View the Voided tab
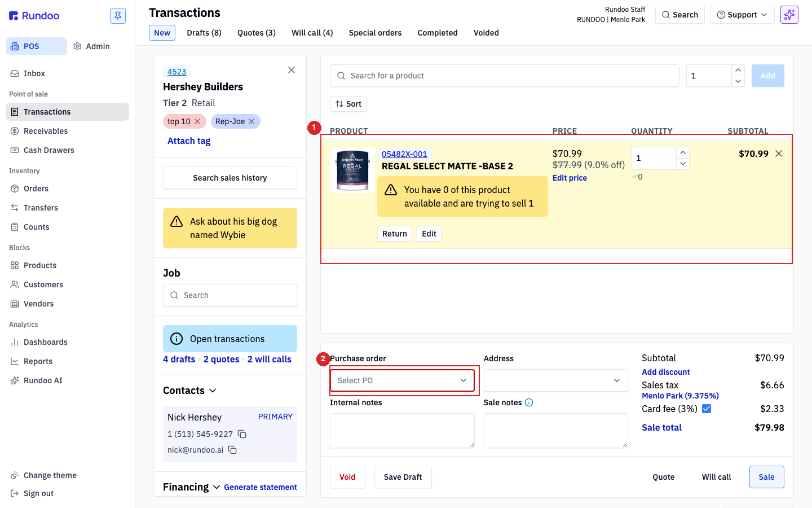 pyautogui.click(x=486, y=33)
